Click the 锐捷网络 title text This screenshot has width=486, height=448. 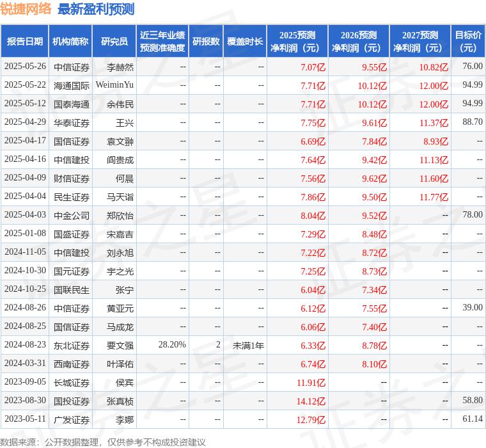(x=26, y=9)
